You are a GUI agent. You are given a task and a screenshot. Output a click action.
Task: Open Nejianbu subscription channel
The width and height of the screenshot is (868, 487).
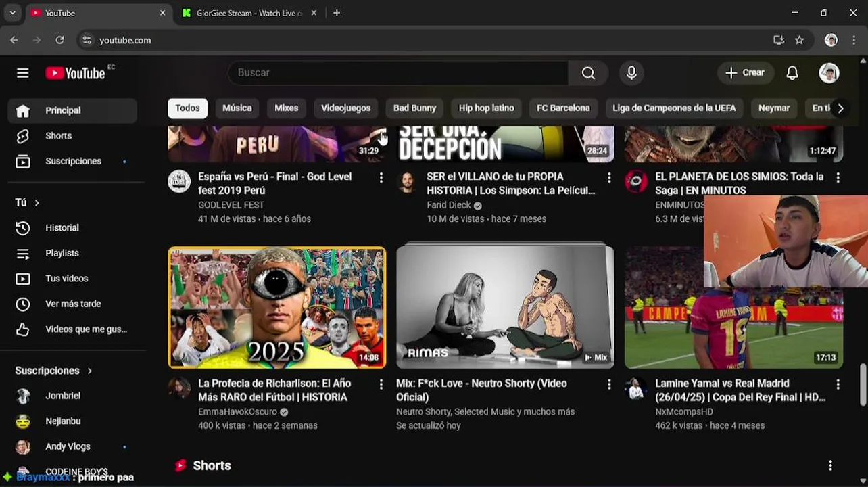72,421
